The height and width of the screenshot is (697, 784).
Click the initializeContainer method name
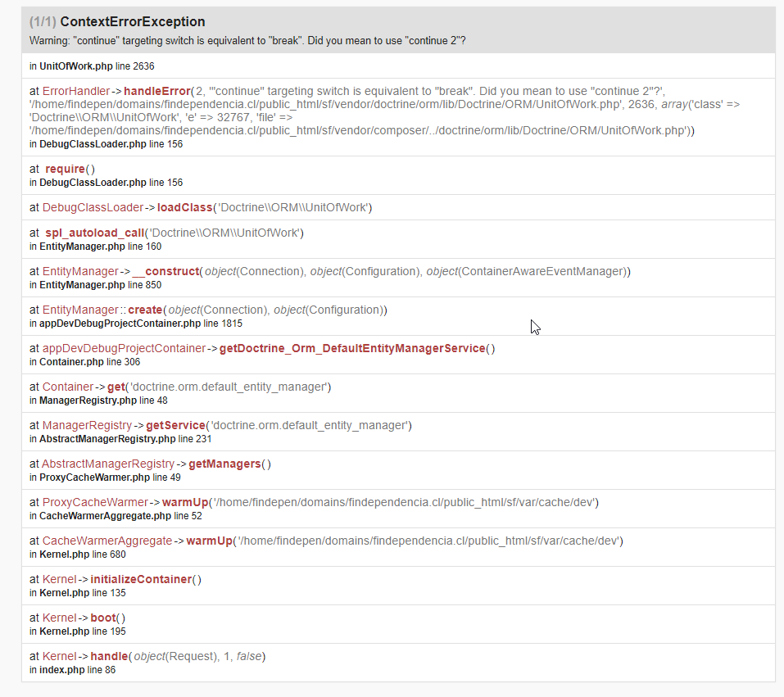141,579
